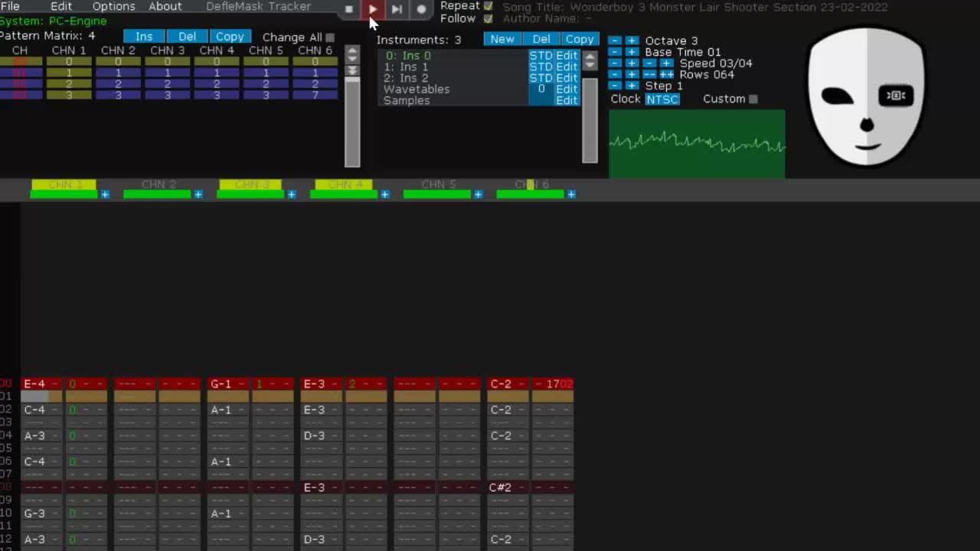Viewport: 980px width, 551px height.
Task: Click the play pattern step button
Action: coord(397,9)
